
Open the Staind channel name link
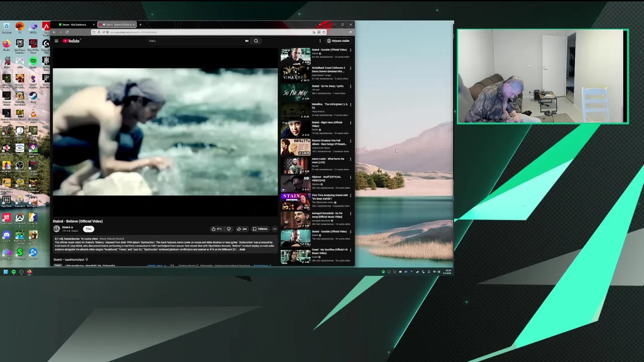pyautogui.click(x=66, y=227)
